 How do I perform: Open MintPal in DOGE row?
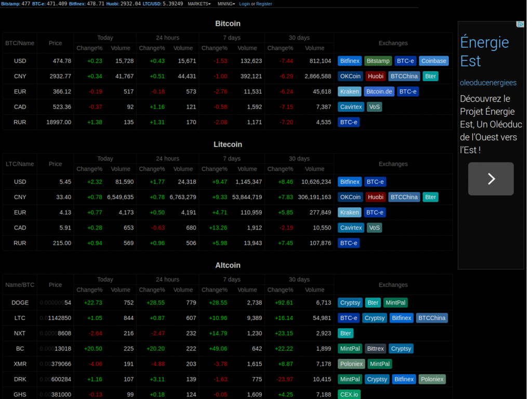395,303
